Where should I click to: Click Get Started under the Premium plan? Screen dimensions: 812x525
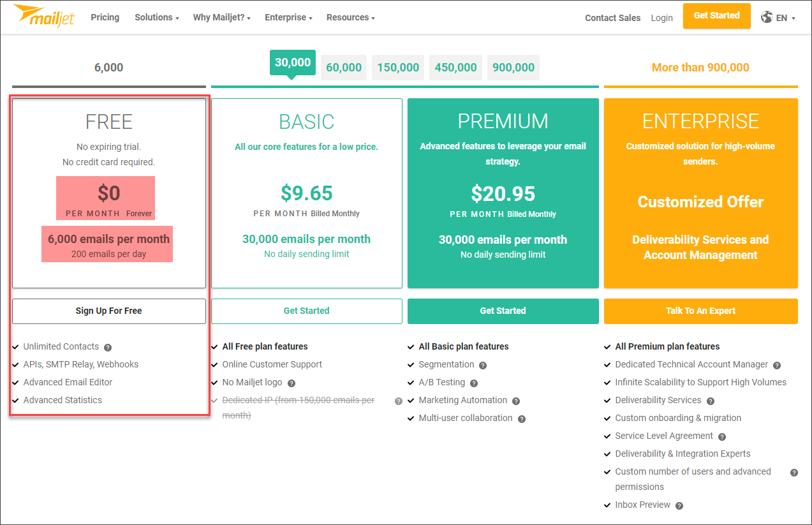[503, 311]
